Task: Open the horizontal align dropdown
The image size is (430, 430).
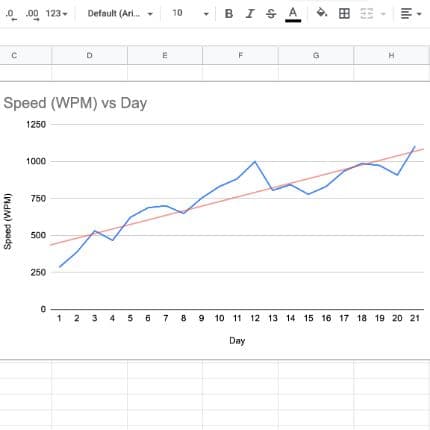Action: pyautogui.click(x=411, y=14)
